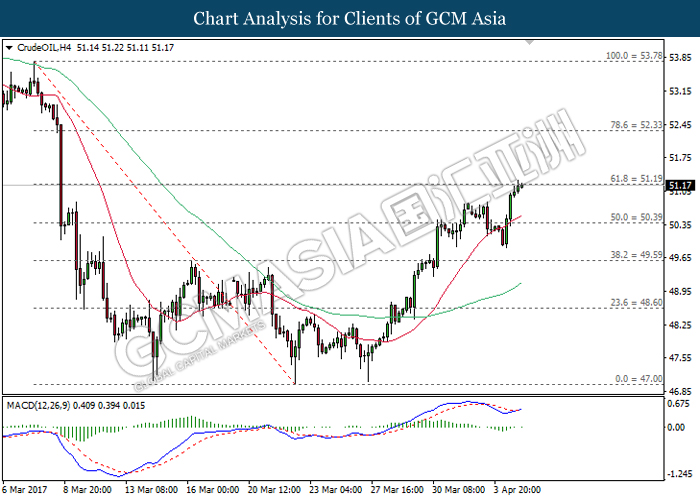The width and height of the screenshot is (700, 500).
Task: Click the 16 Mar 00:00 date label
Action: 212,490
